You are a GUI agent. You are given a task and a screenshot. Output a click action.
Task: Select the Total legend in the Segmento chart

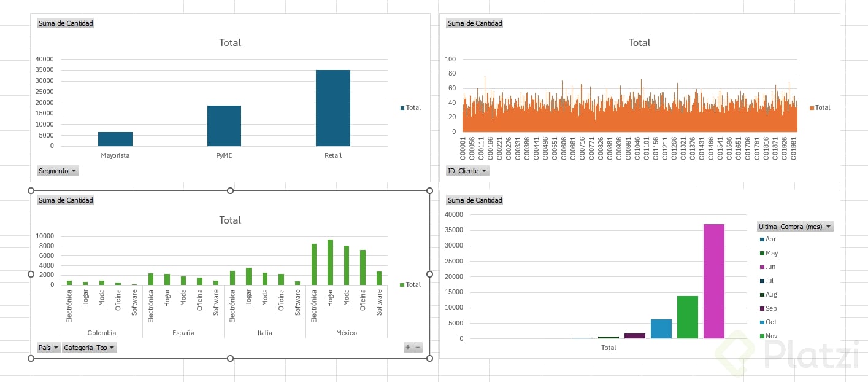[410, 107]
